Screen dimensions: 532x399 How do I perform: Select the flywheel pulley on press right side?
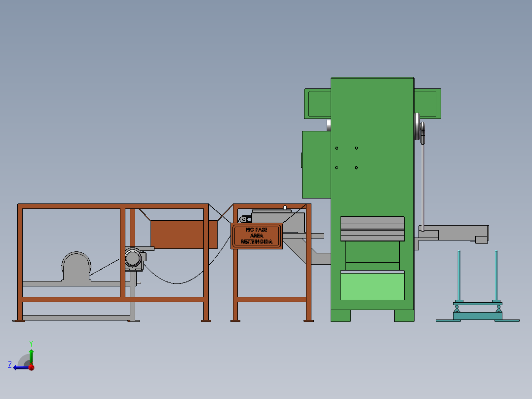(x=418, y=126)
